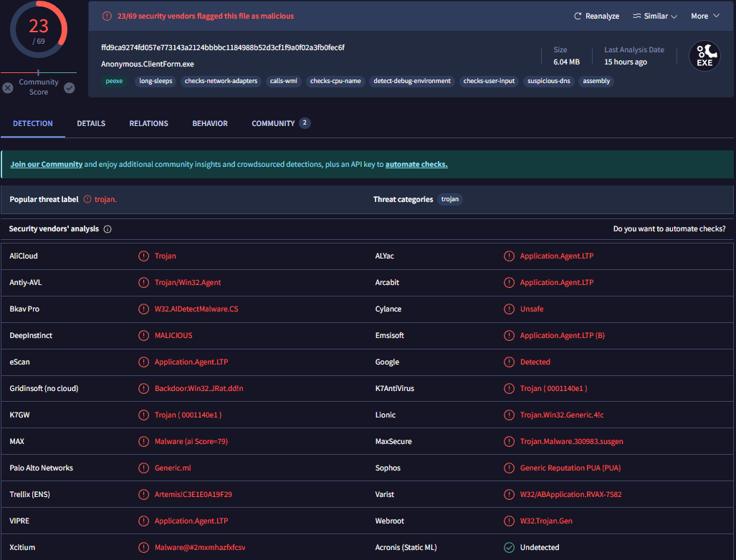This screenshot has height=560, width=736.
Task: Click the detect-debug-environment tag
Action: 412,81
